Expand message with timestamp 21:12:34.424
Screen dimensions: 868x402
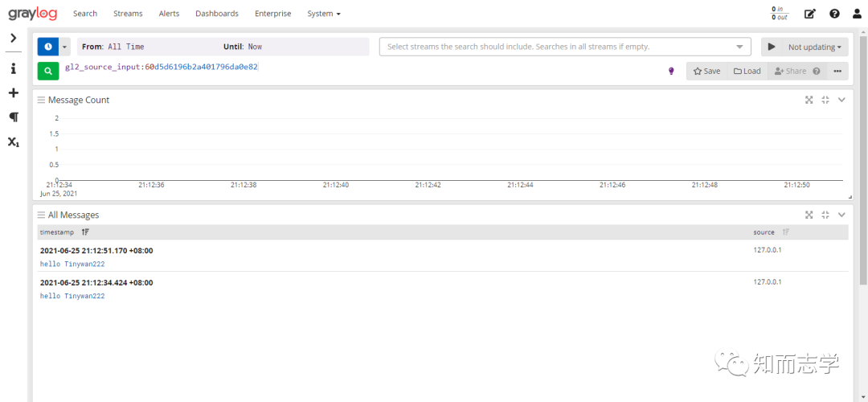click(96, 283)
